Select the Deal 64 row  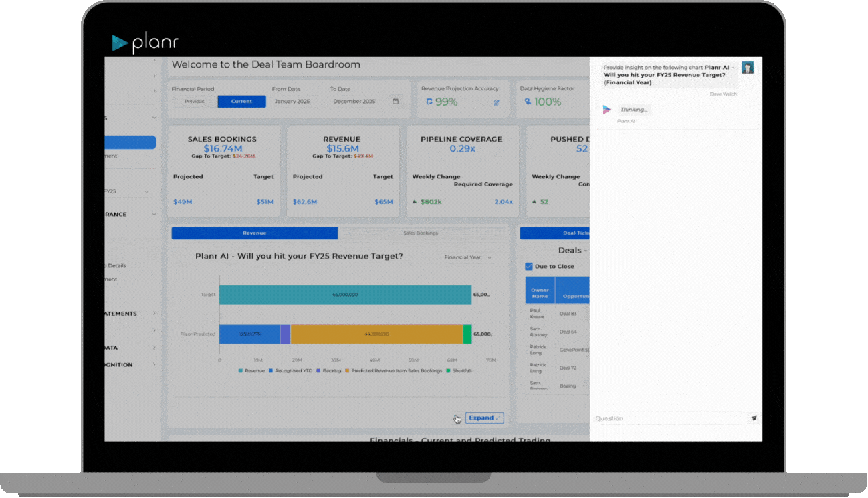(558, 332)
